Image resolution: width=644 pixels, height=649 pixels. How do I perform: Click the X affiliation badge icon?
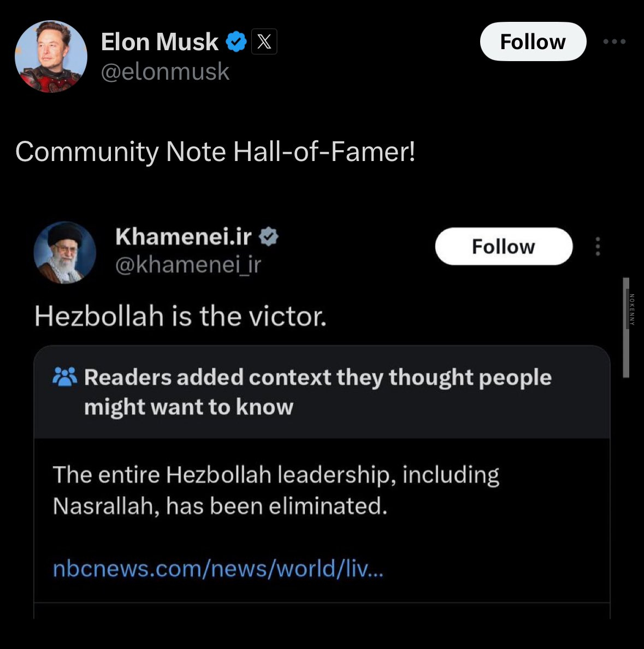coord(264,42)
